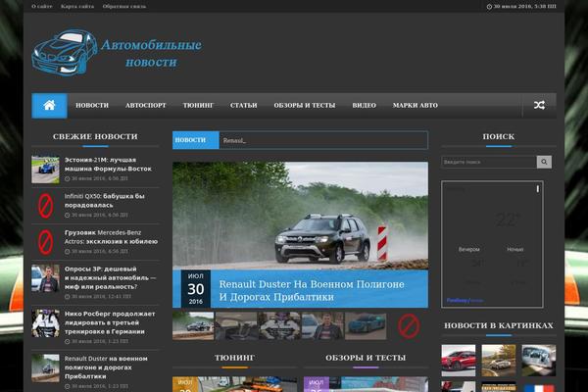Go to the home page icon

point(49,106)
